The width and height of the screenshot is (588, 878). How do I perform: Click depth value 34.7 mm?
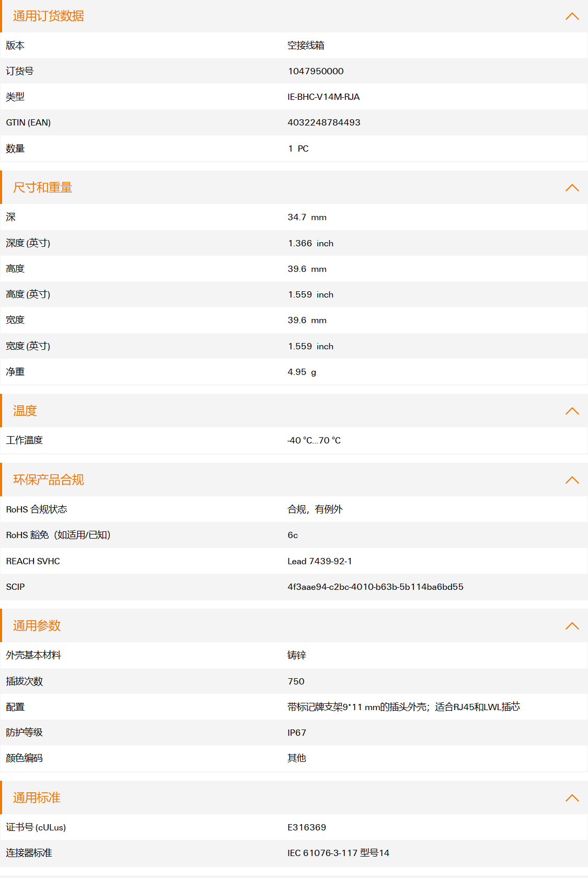(307, 217)
